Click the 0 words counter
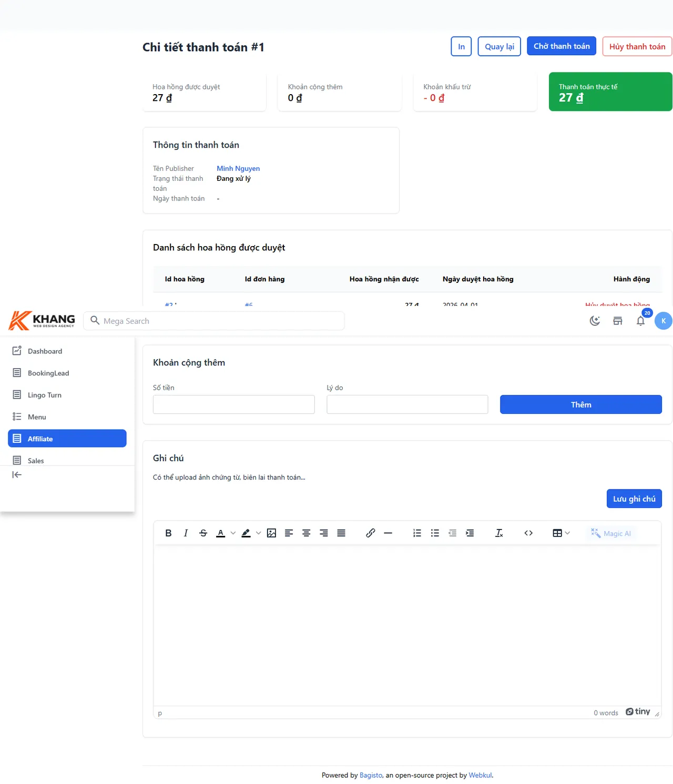This screenshot has width=673, height=784. [x=606, y=713]
